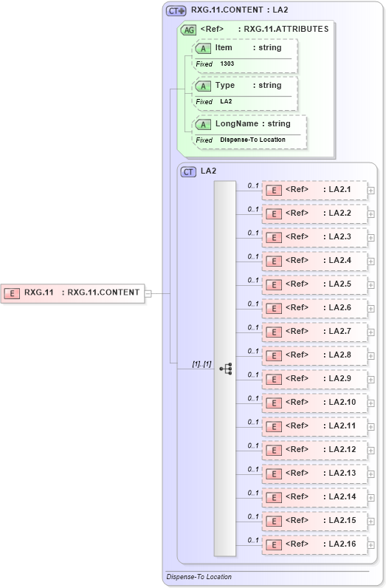This screenshot has height=588, width=386.
Task: Select fixed value Dispense-To Location
Action: [x=252, y=140]
